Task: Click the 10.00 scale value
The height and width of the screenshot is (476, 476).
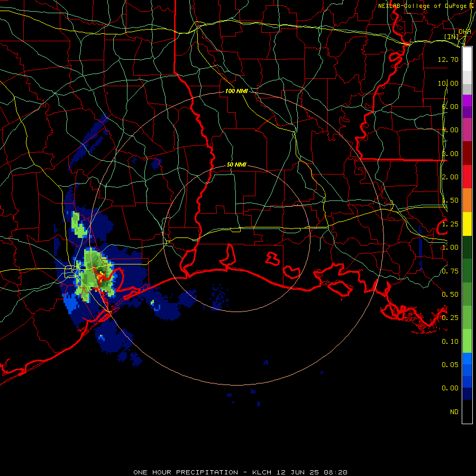Action: point(448,83)
